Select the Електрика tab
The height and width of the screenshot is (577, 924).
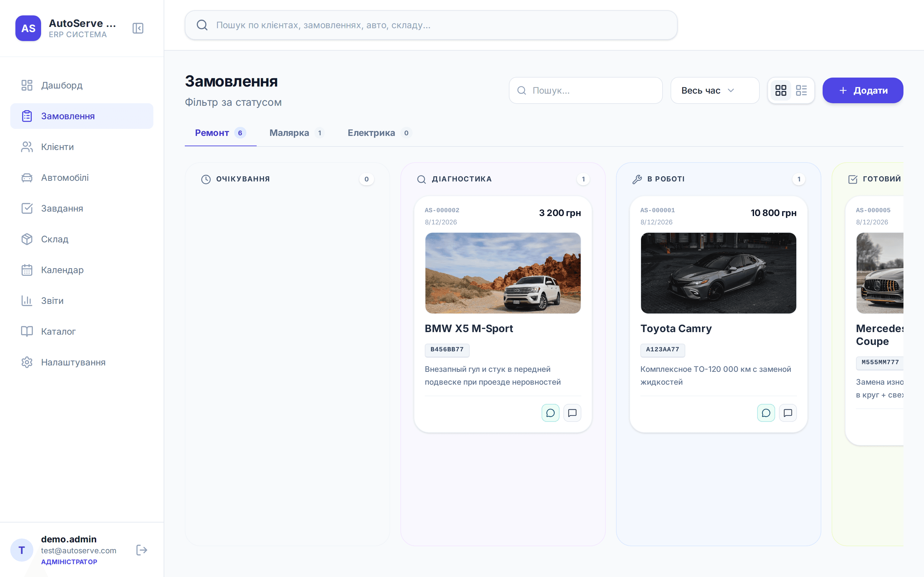(x=380, y=133)
